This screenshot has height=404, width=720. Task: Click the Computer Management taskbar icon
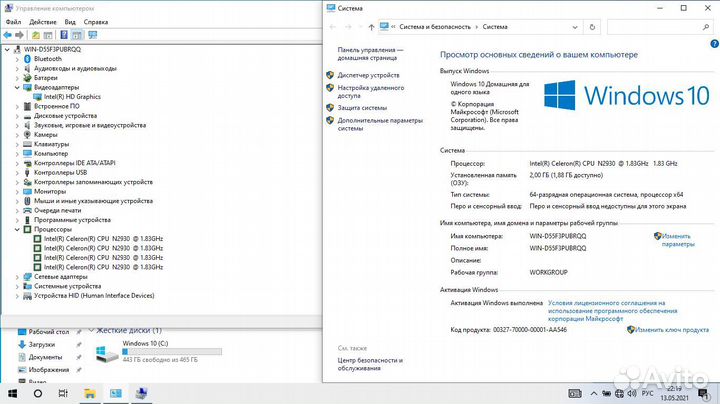(x=141, y=393)
